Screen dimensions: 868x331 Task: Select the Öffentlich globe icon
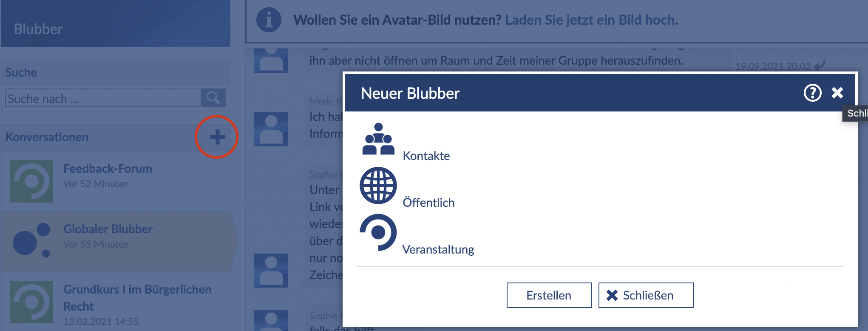click(378, 185)
